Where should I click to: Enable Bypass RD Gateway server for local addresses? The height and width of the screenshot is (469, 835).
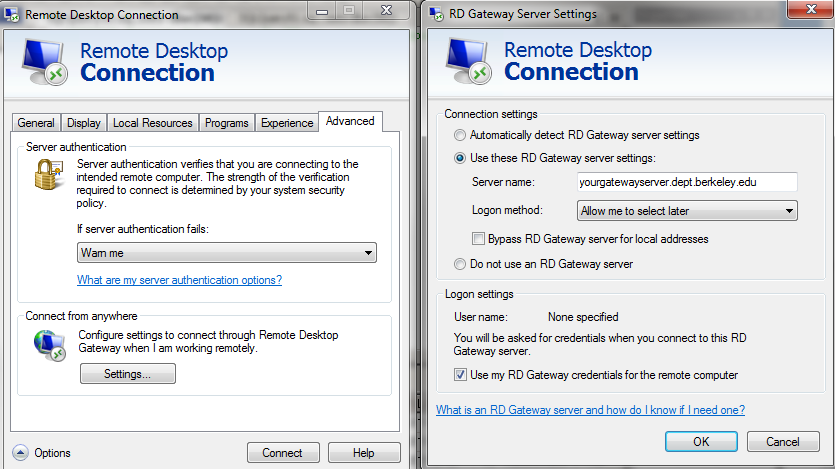click(x=478, y=239)
